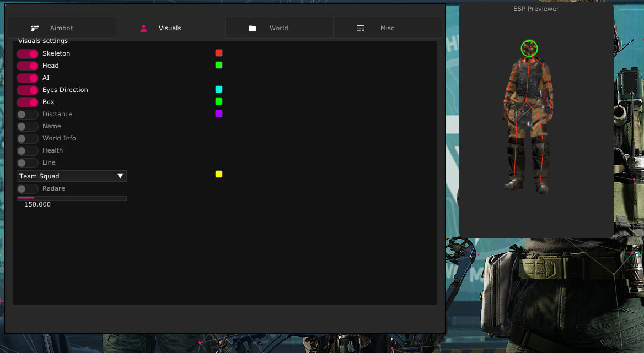Open the Team Squad dropdown
This screenshot has height=353, width=644.
point(72,176)
